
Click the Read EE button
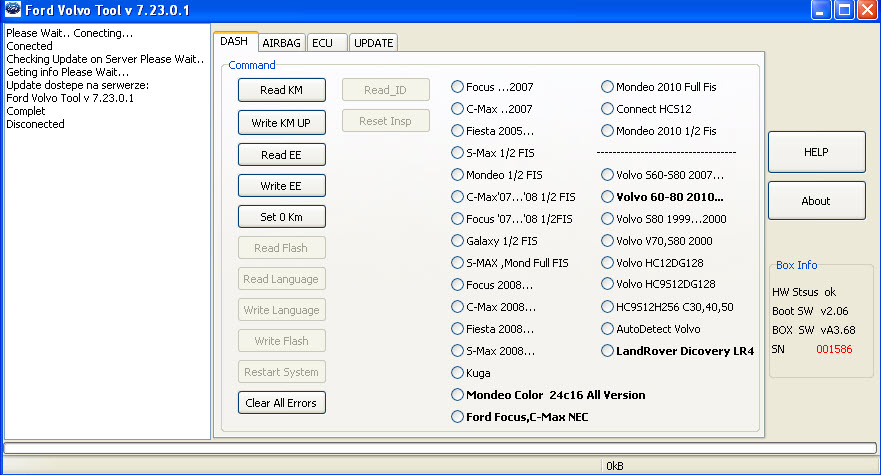click(281, 155)
